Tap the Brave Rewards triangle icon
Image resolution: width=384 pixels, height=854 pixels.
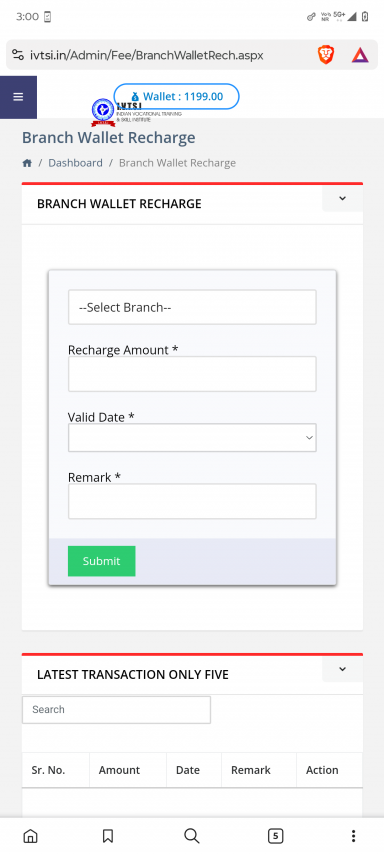360,55
